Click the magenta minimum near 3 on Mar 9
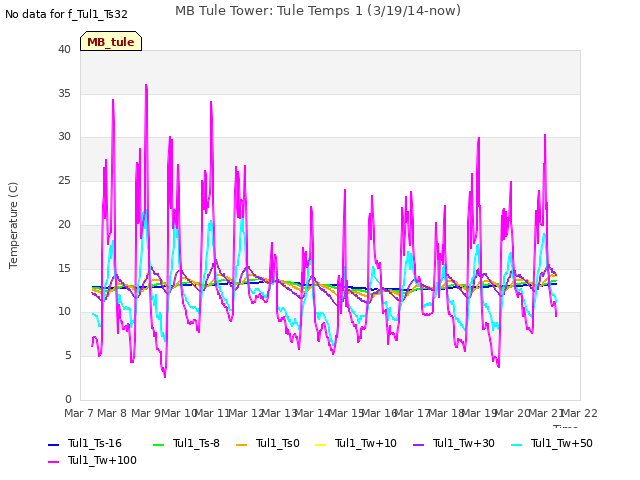Screen dimensions: 640x480 pyautogui.click(x=165, y=376)
